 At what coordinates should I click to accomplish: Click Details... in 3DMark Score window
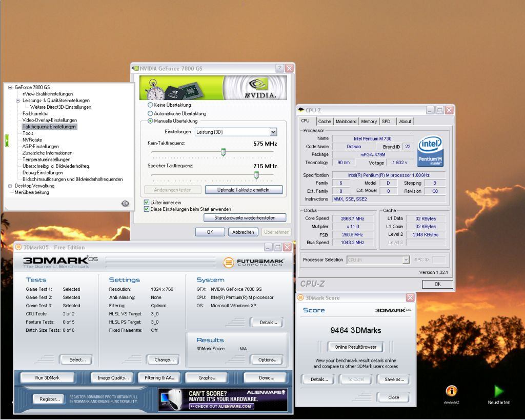pyautogui.click(x=319, y=379)
